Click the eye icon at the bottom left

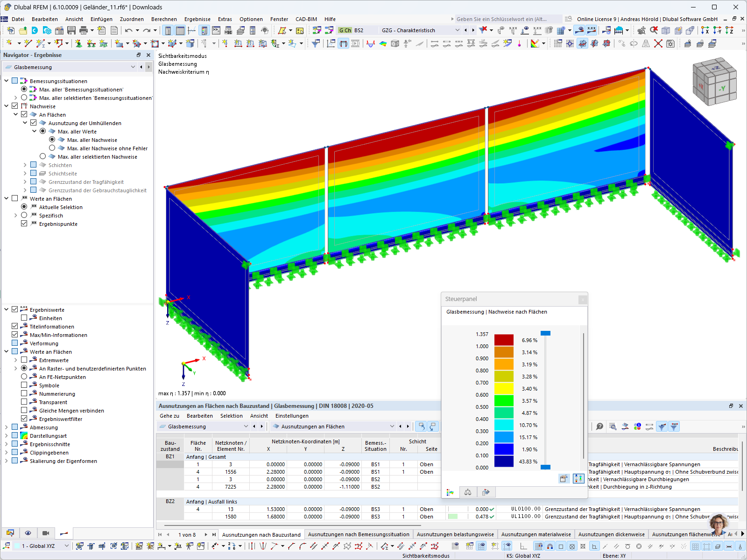[28, 533]
